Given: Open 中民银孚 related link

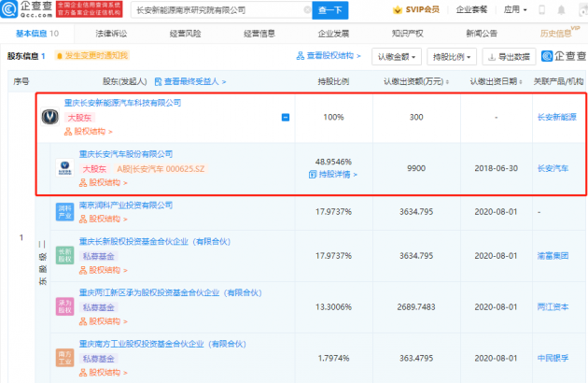Looking at the screenshot, I should [x=553, y=358].
